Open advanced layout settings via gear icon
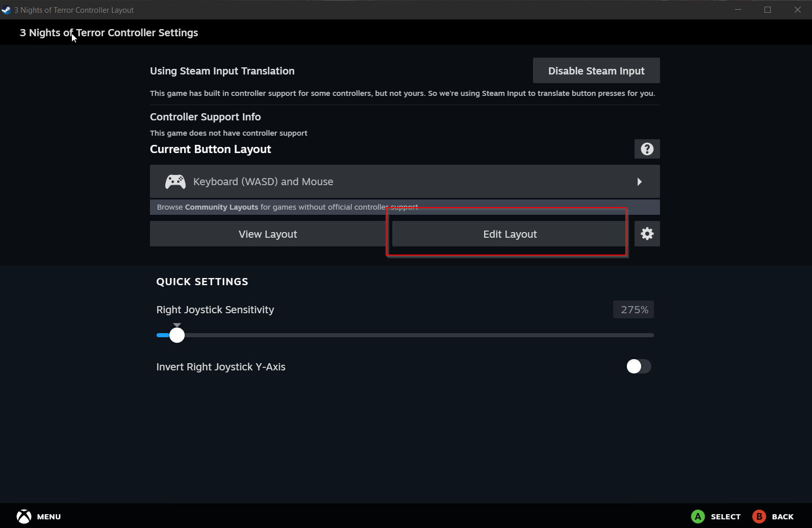This screenshot has height=528, width=812. click(647, 234)
